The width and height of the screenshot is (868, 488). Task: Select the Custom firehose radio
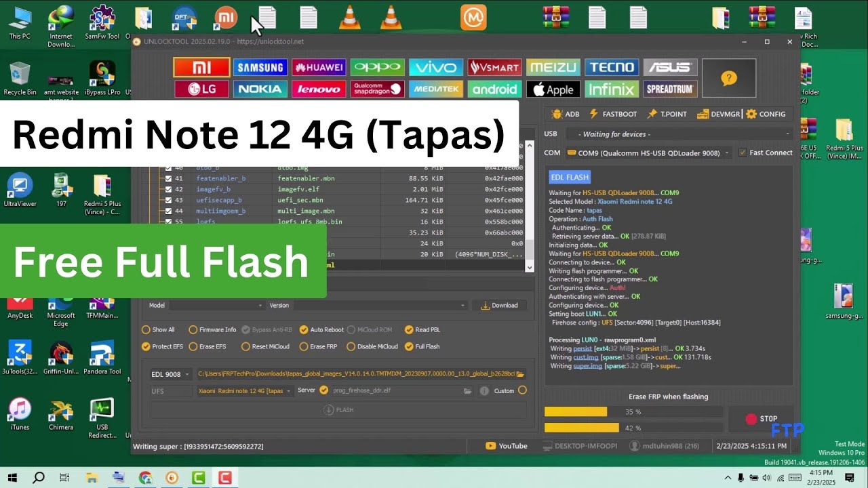522,390
